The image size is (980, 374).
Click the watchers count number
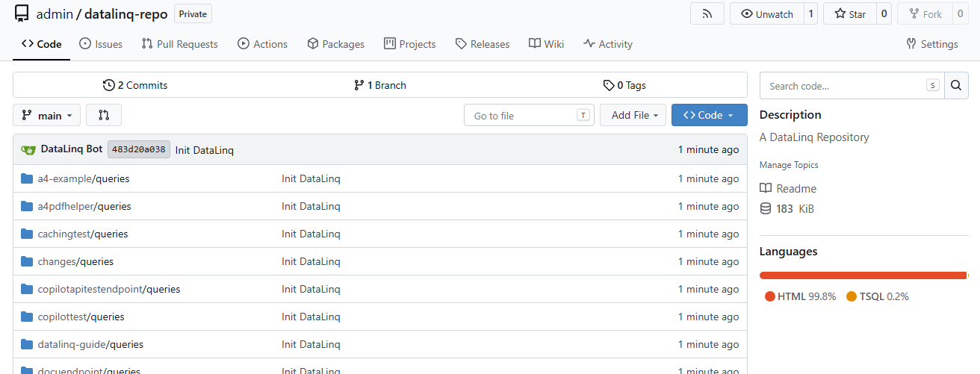click(x=811, y=14)
